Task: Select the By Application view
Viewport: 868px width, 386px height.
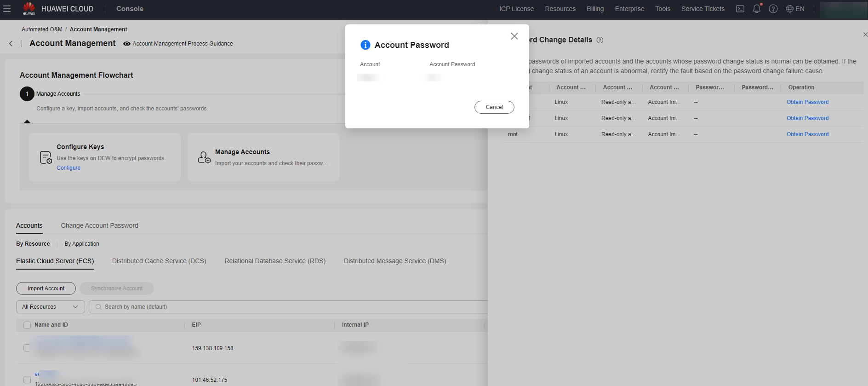Action: tap(82, 244)
